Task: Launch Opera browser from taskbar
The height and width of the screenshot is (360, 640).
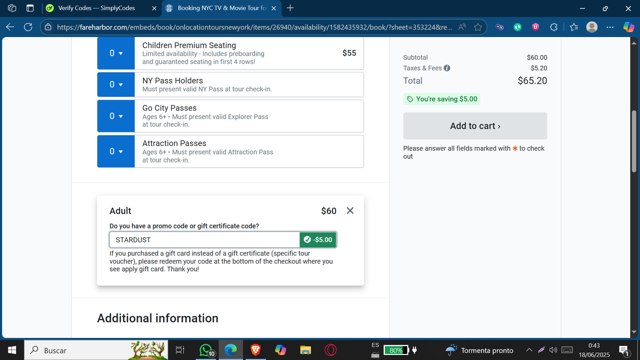Action: pyautogui.click(x=331, y=350)
